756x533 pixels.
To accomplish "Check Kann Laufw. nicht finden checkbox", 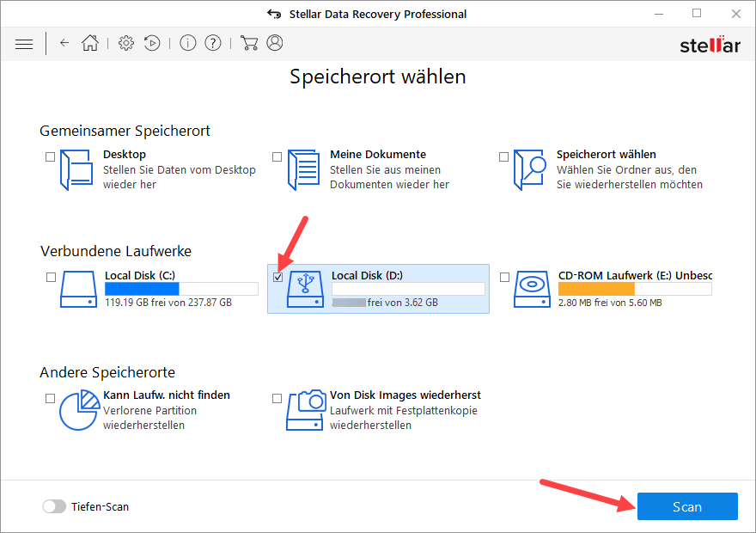I will (50, 398).
